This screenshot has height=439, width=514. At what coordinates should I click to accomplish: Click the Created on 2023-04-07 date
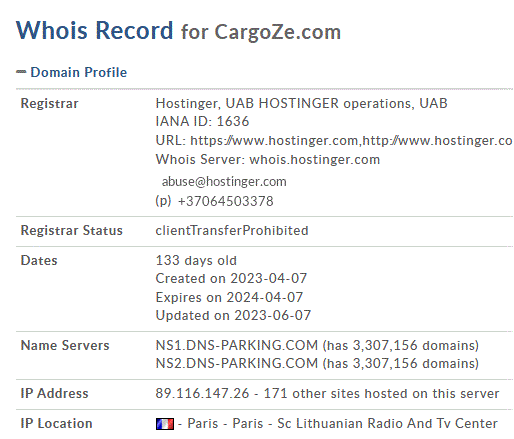point(231,278)
